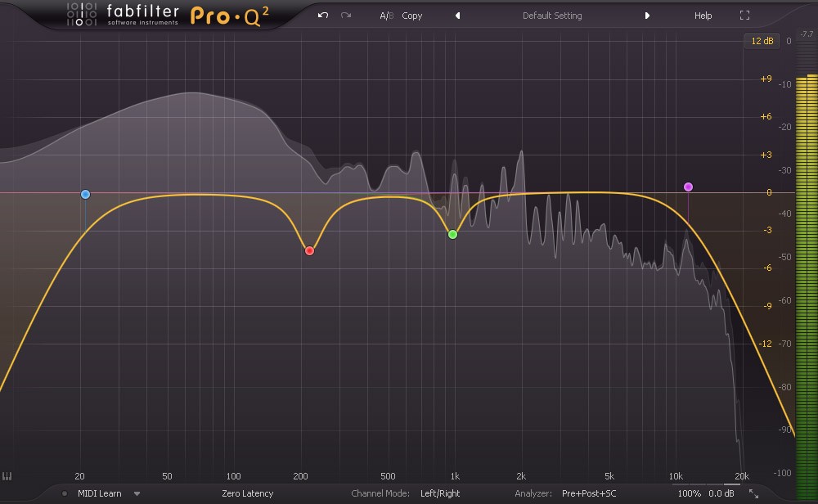The image size is (818, 504).
Task: Select the blue low-cut EQ band node
Action: tap(86, 195)
